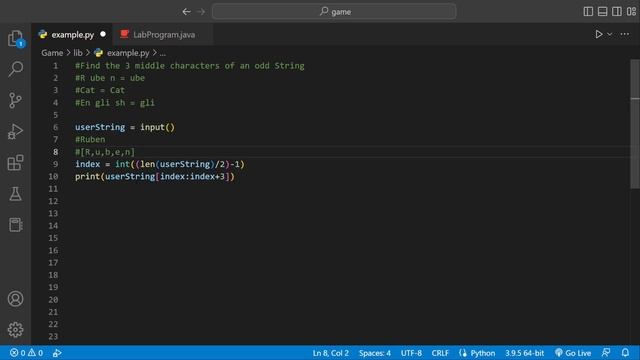Toggle the secondary side bar layout icon
Screen dimensions: 640x360
coord(617,11)
